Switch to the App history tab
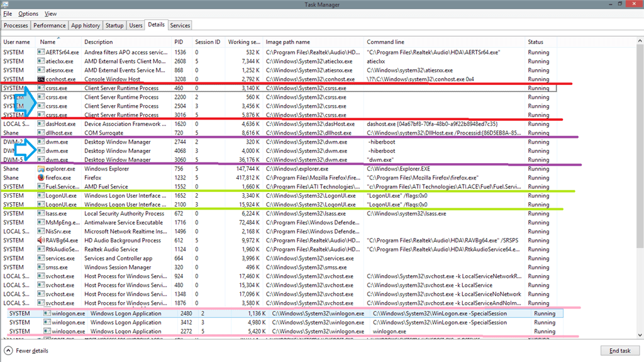This screenshot has height=362, width=644. pyautogui.click(x=86, y=26)
